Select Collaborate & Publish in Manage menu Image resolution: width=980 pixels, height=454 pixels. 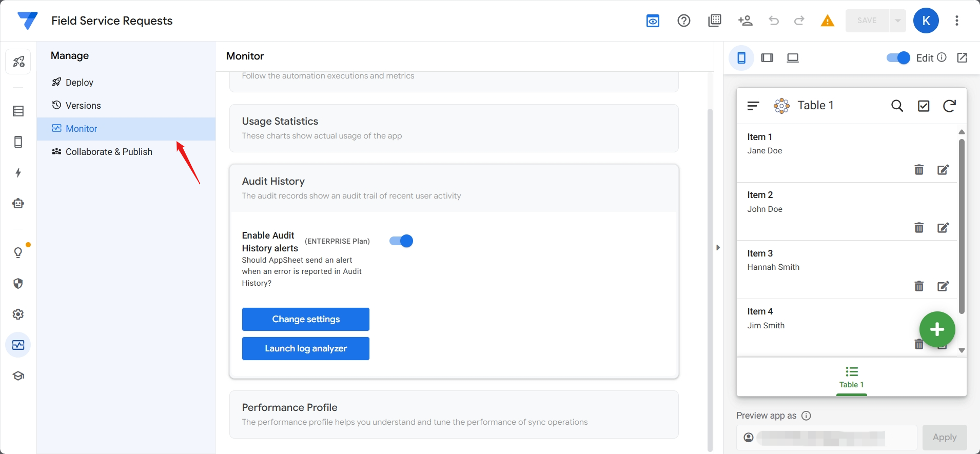tap(126, 152)
